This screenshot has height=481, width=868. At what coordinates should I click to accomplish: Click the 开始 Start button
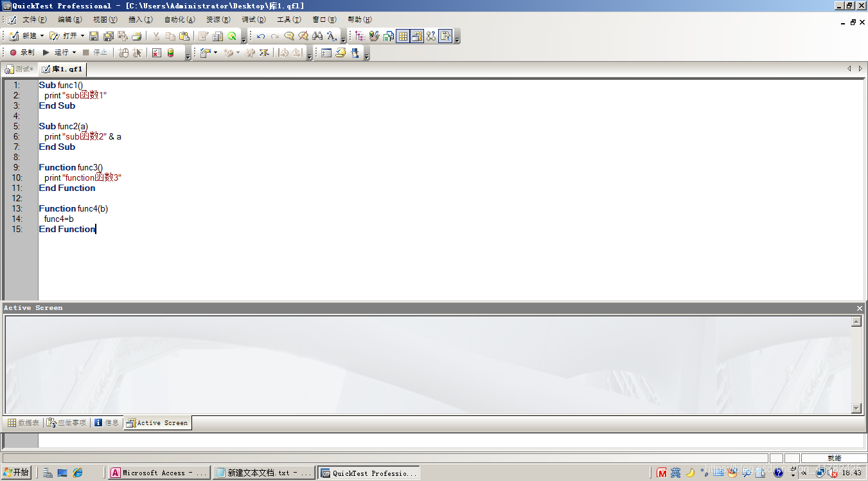16,473
